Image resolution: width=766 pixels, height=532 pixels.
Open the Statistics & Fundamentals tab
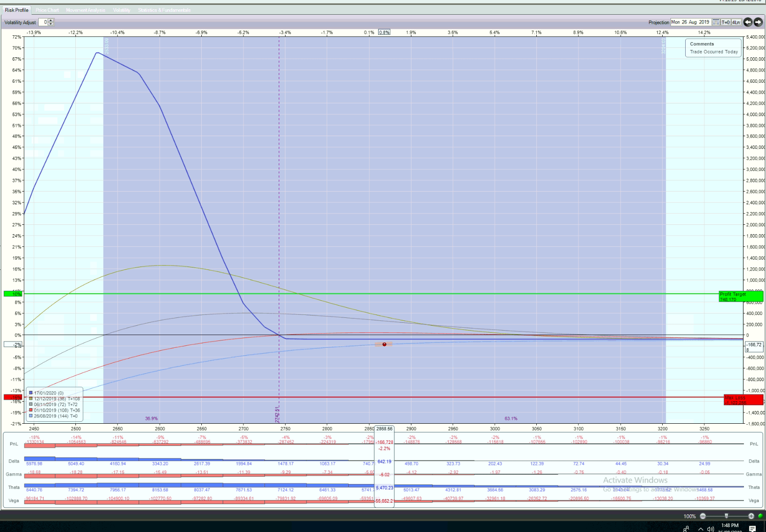(x=164, y=10)
